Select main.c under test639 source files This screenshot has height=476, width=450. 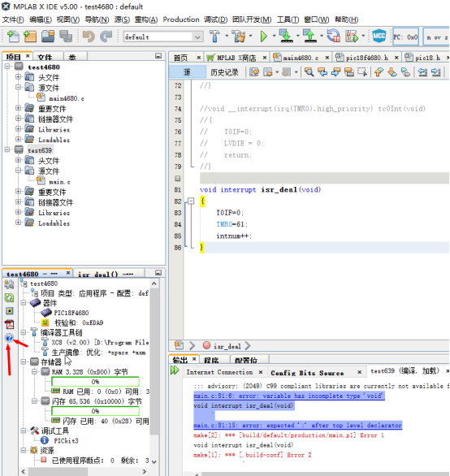[59, 182]
